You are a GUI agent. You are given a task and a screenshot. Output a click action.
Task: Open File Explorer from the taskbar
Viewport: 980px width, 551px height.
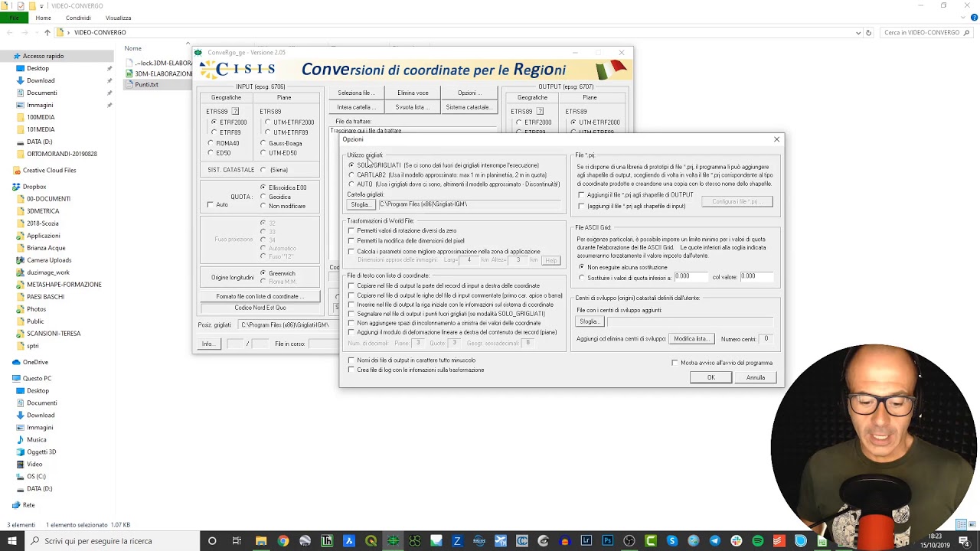pyautogui.click(x=261, y=541)
